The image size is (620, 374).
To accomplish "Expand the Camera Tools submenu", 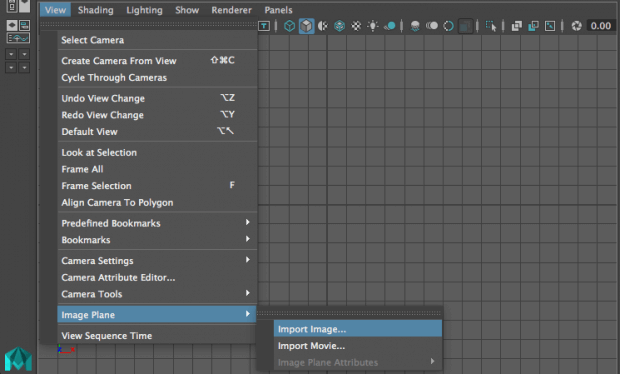I will pos(157,294).
